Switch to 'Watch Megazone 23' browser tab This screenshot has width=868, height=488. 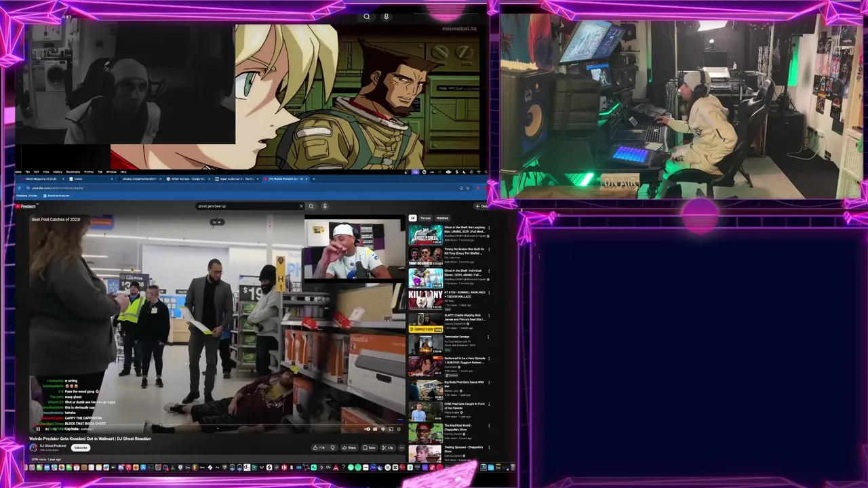coord(42,179)
